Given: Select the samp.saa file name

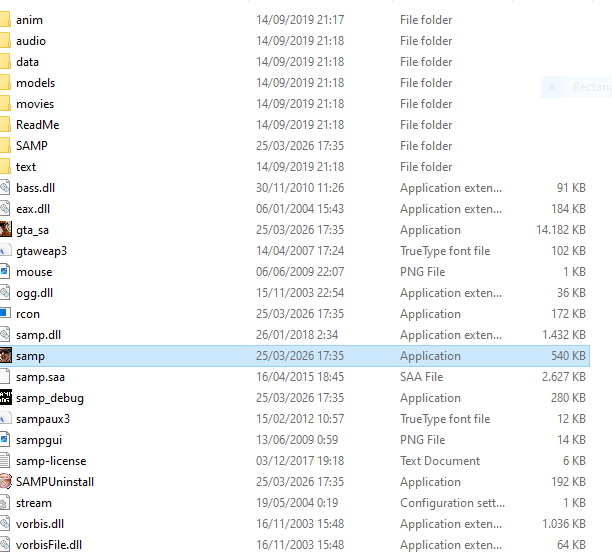Looking at the screenshot, I should coord(40,377).
